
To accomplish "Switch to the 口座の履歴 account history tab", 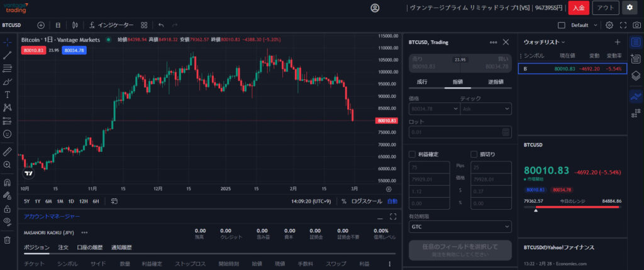I will click(x=90, y=247).
